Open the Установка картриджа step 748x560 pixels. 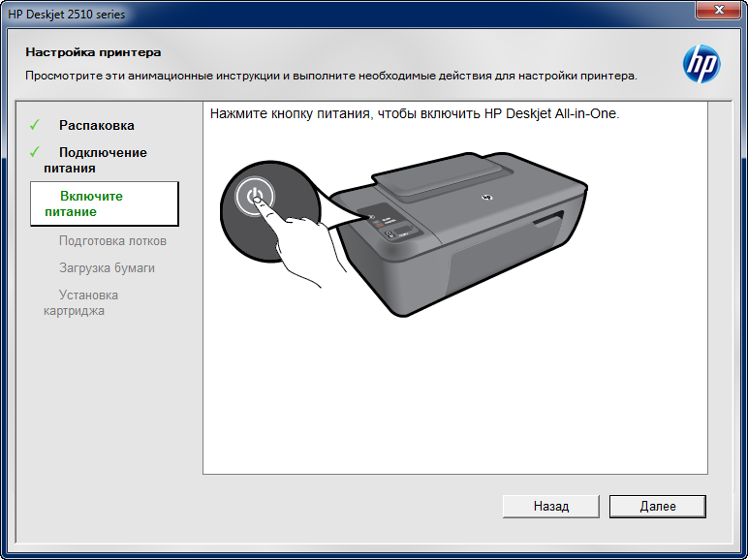pos(80,303)
